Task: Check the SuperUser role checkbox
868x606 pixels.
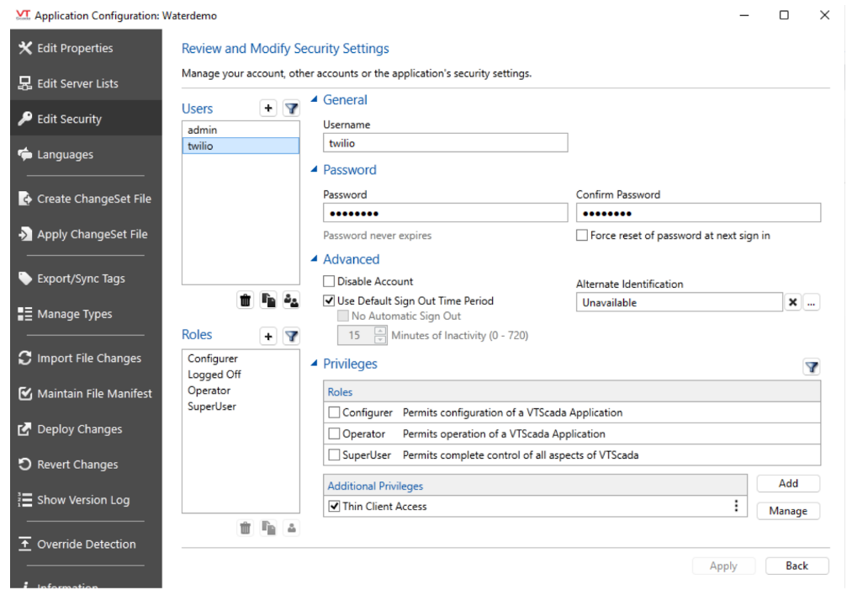Action: tap(335, 455)
